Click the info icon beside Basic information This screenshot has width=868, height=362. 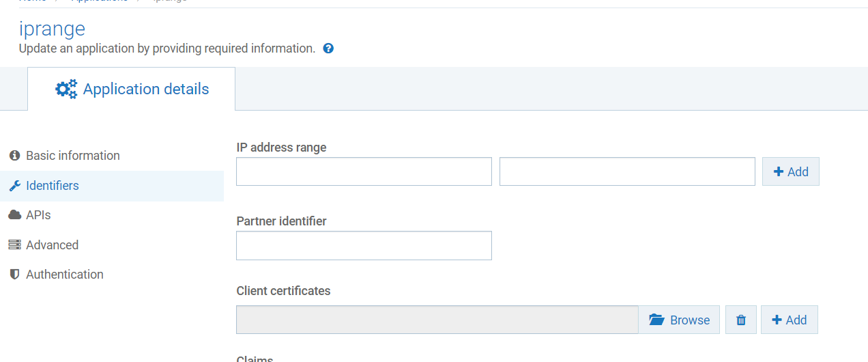point(14,156)
